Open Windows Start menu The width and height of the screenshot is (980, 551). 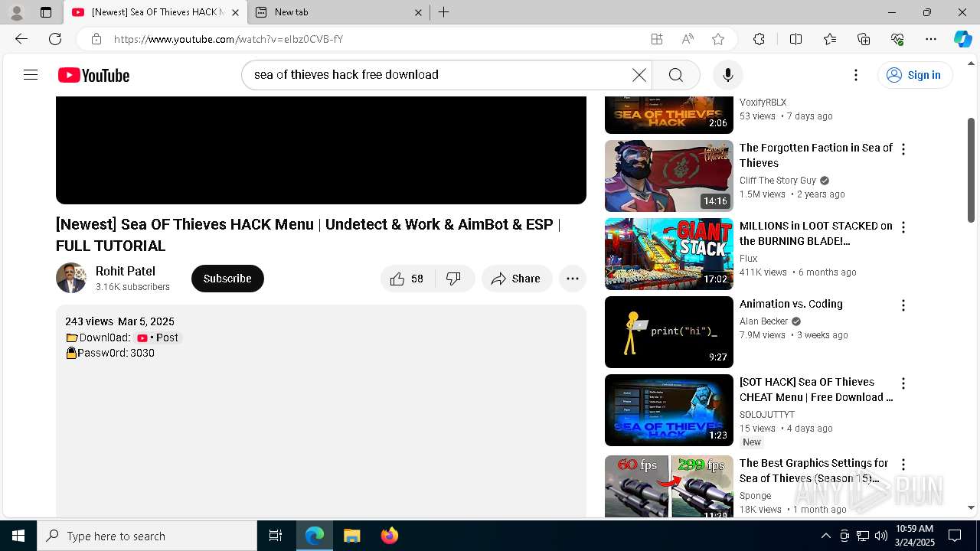tap(18, 536)
